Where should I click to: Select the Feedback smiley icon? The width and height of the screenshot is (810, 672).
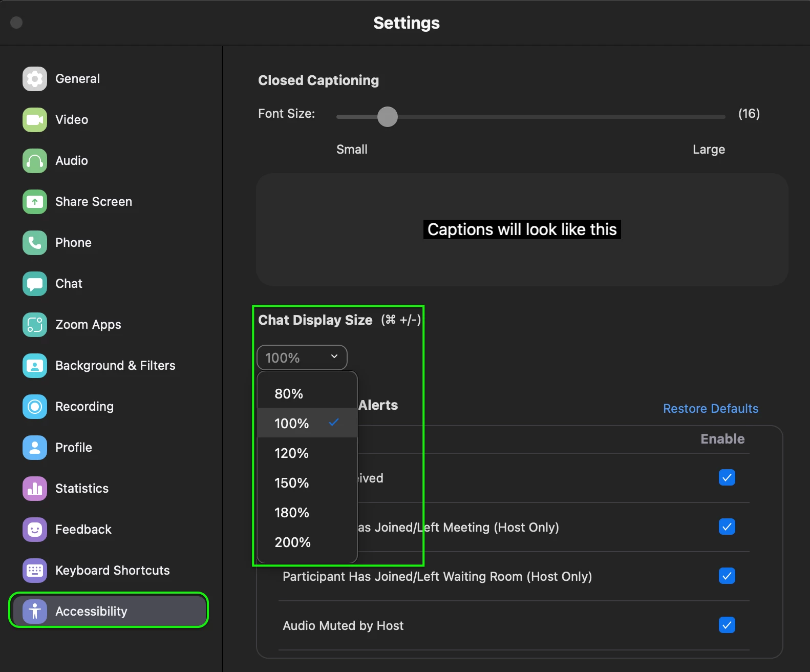(x=35, y=530)
